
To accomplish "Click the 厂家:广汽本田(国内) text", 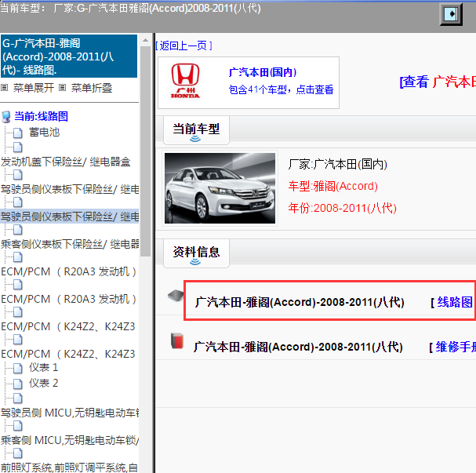I will tap(338, 164).
